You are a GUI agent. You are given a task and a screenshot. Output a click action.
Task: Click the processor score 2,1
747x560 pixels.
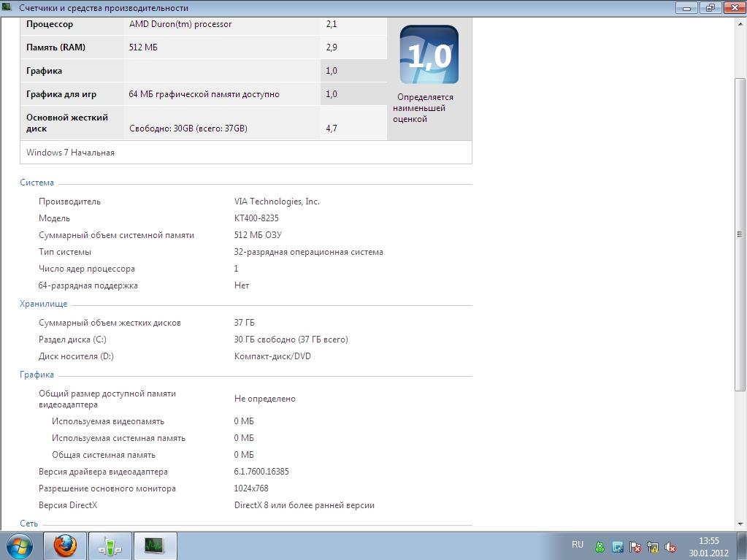[x=332, y=24]
